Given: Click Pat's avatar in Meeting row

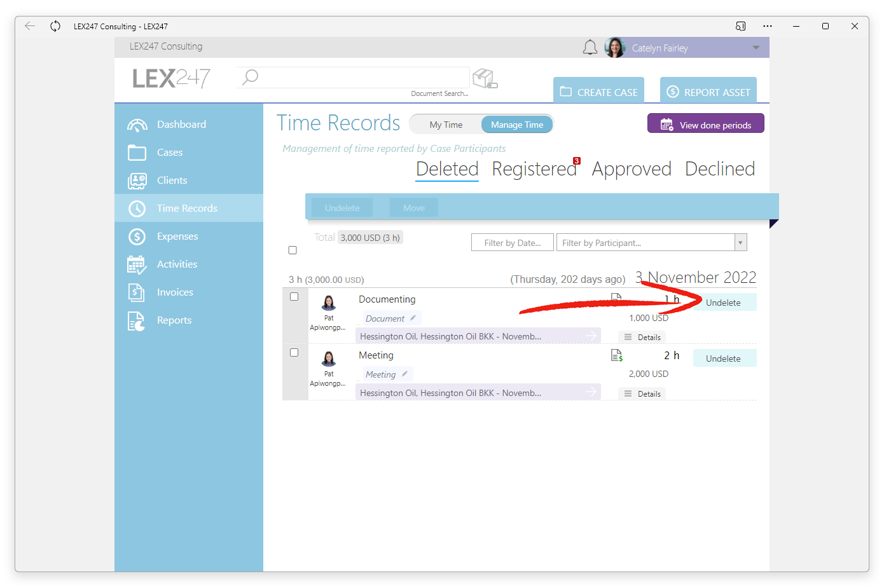Looking at the screenshot, I should click(329, 359).
